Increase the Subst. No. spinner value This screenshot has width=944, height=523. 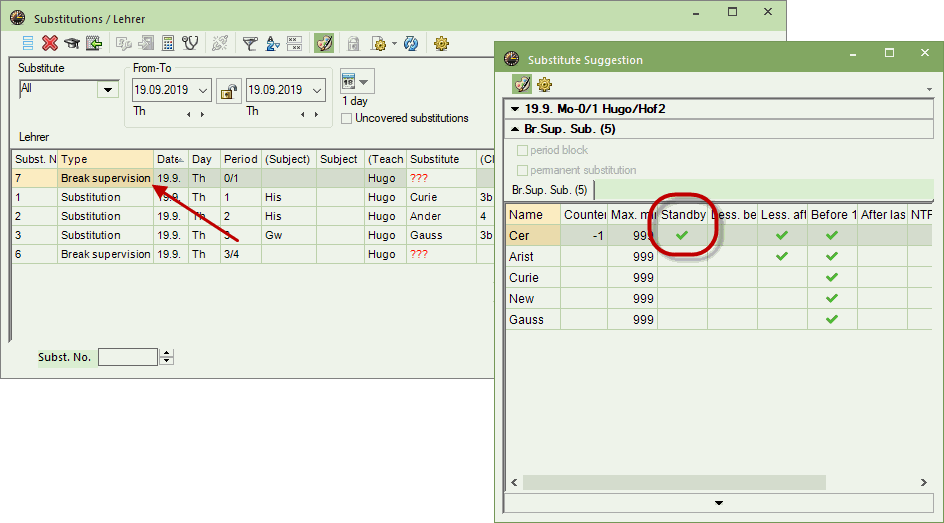click(x=167, y=353)
